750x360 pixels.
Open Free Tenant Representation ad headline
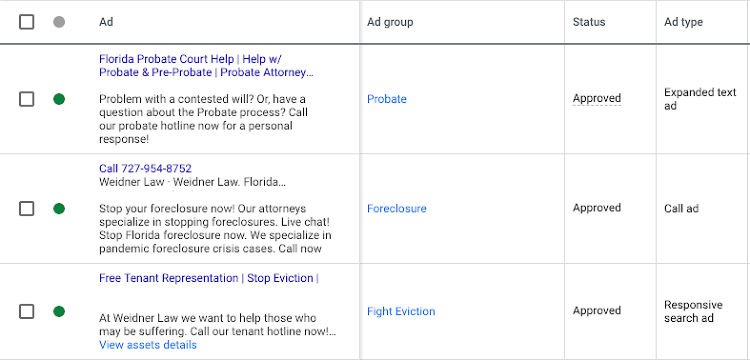[209, 278]
